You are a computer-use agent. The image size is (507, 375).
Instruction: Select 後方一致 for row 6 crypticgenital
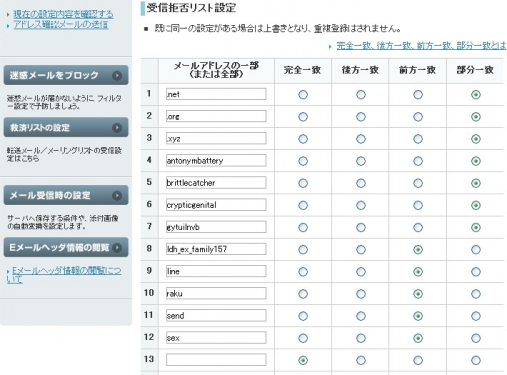coord(361,205)
